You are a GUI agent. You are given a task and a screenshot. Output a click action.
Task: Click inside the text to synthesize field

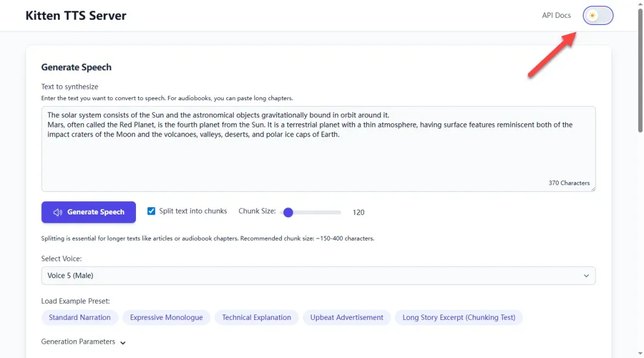point(318,155)
